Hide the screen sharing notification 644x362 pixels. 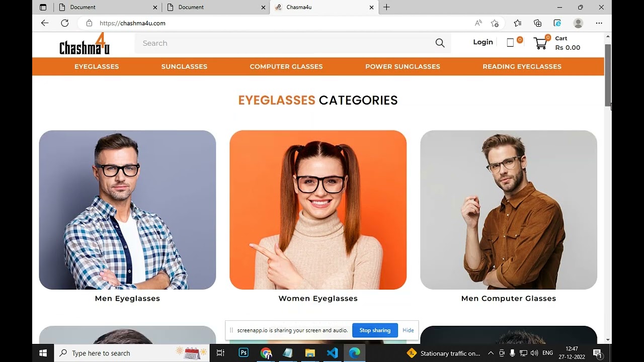(x=408, y=330)
